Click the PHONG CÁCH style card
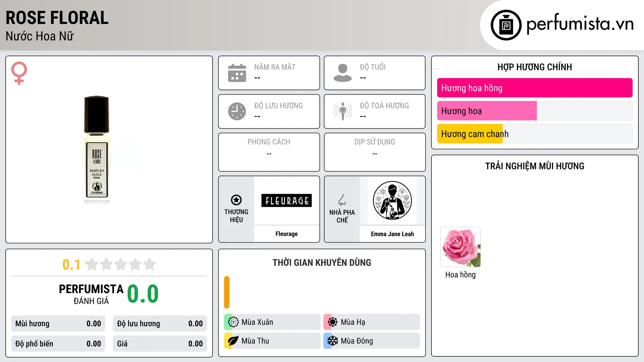This screenshot has width=644, height=362. (269, 152)
